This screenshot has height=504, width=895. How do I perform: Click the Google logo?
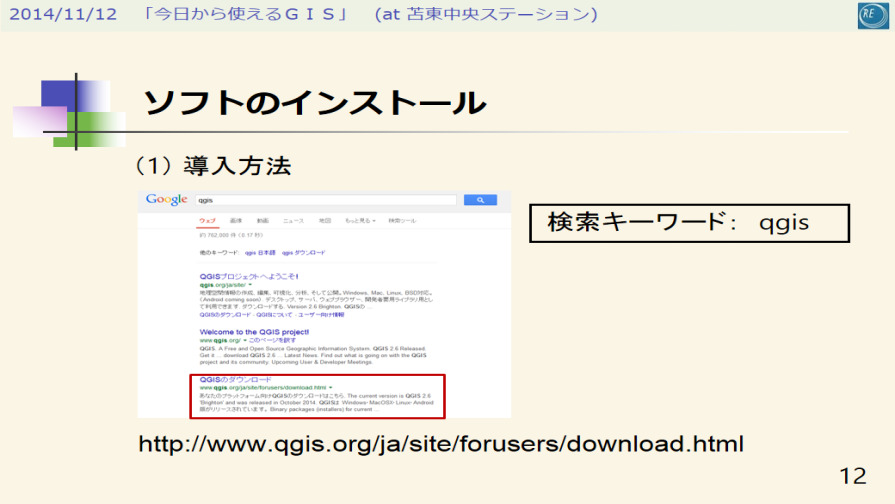[166, 200]
